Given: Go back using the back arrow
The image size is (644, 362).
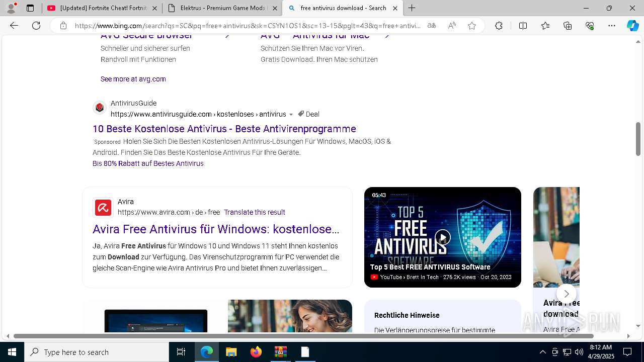Looking at the screenshot, I should pos(14,26).
